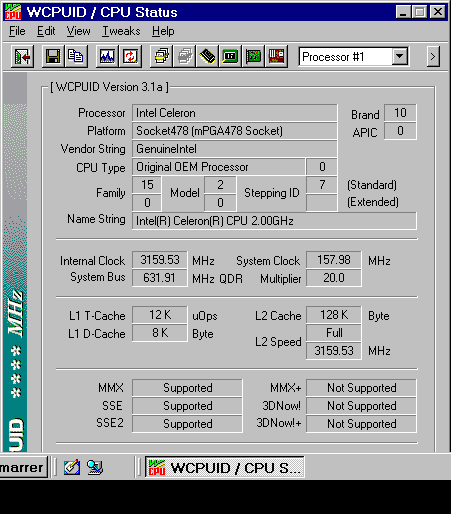Viewport: 451px width, 514px height.
Task: Click the Name String Celeron 2.00GHz field
Action: (274, 221)
